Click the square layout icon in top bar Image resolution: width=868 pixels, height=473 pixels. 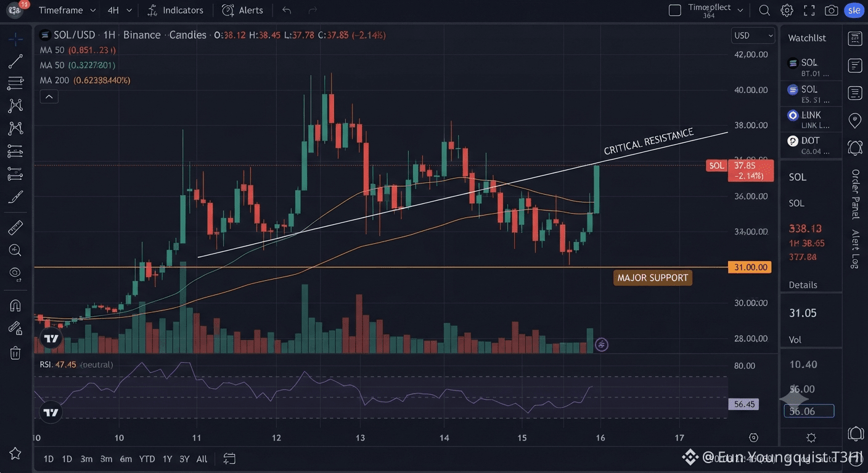point(675,10)
